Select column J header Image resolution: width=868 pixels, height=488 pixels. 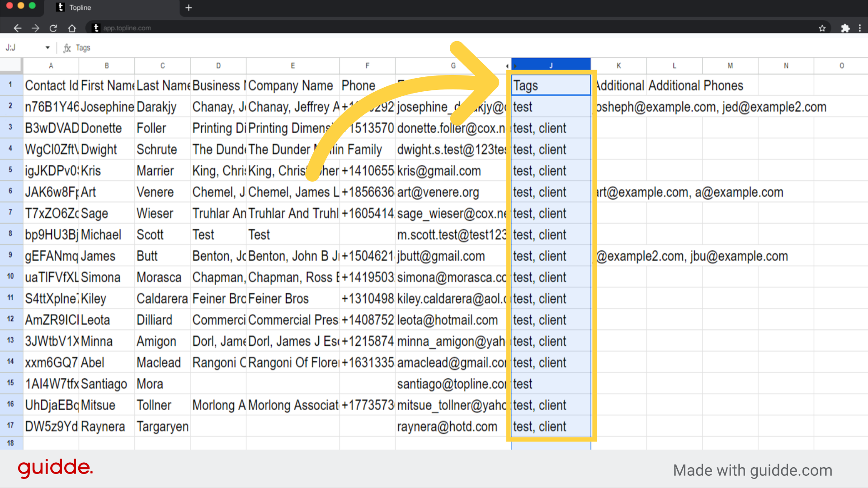point(551,66)
